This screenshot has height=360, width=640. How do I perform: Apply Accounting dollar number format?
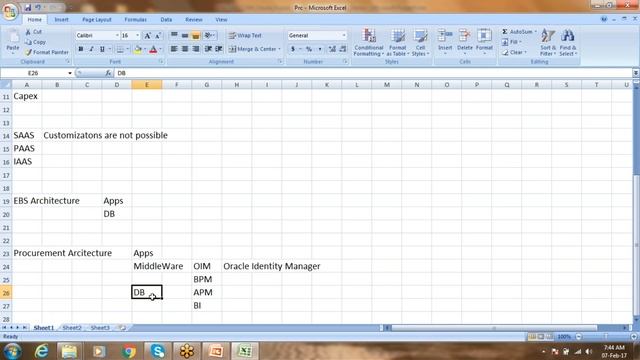tap(293, 49)
